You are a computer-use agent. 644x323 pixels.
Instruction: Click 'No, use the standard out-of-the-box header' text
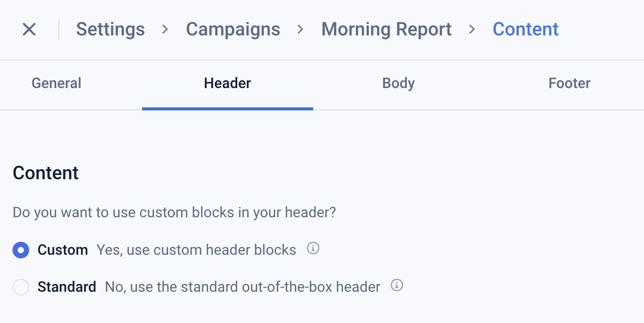pyautogui.click(x=242, y=287)
